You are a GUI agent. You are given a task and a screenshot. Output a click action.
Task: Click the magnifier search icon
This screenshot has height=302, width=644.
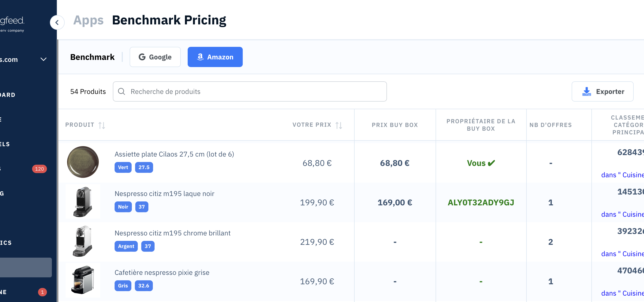click(121, 91)
